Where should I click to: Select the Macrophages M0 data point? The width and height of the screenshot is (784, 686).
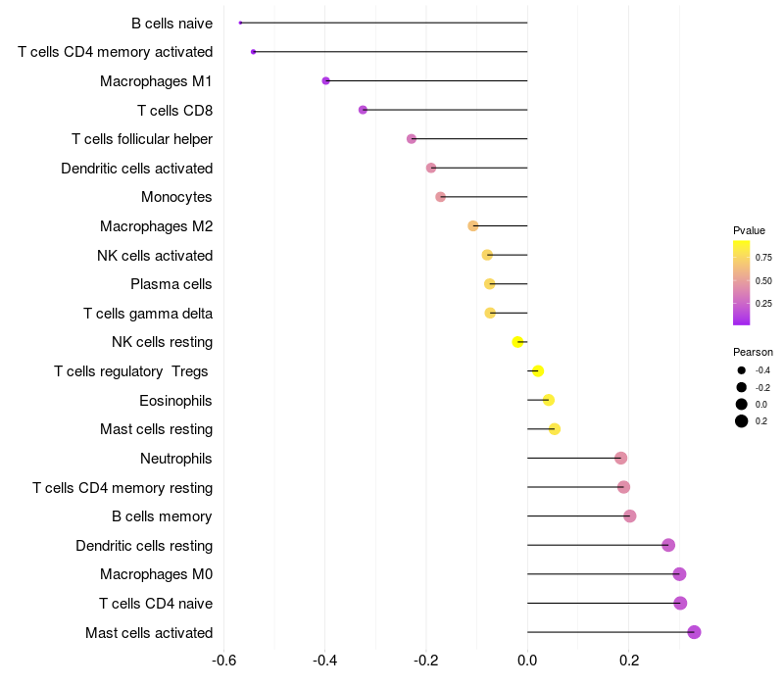click(679, 574)
